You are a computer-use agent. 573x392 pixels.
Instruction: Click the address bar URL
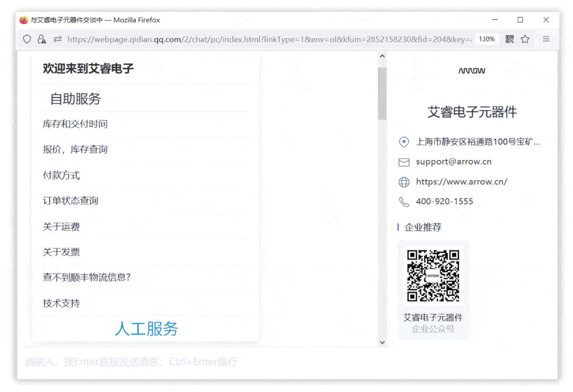[x=269, y=39]
